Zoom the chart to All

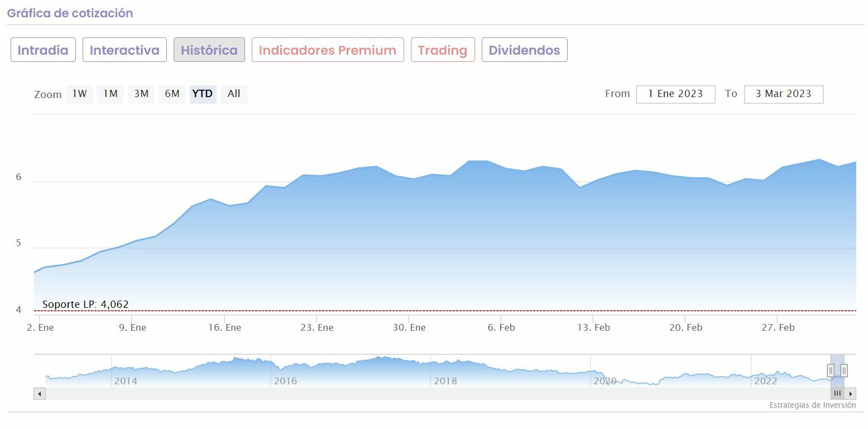[x=234, y=94]
